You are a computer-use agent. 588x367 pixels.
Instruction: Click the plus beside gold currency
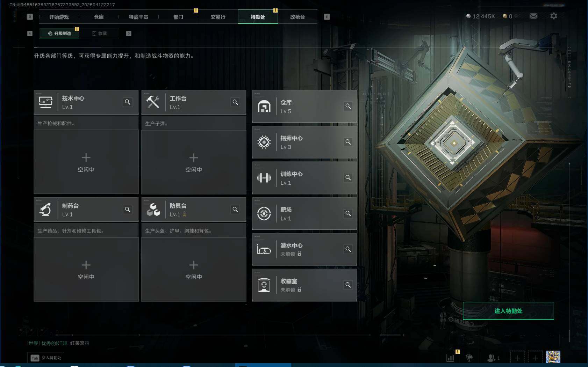click(x=516, y=16)
